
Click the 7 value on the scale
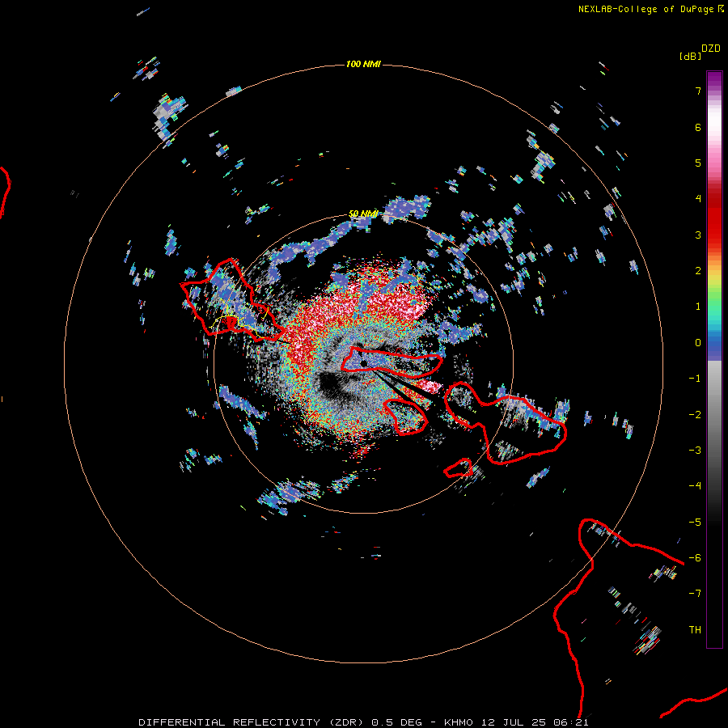click(698, 91)
